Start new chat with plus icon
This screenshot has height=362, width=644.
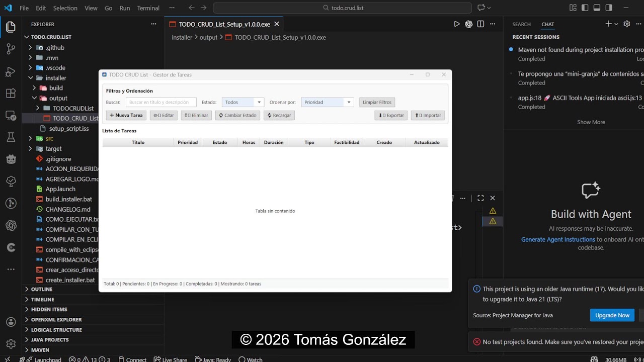click(x=608, y=24)
